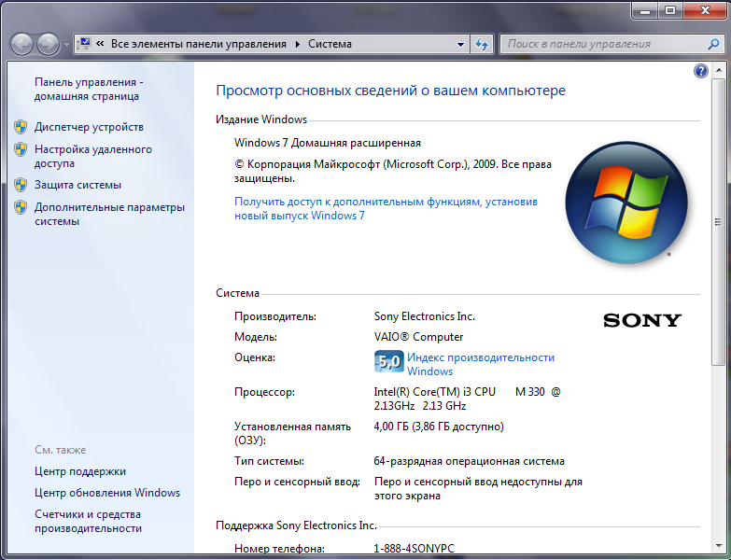Click link to get new Windows 7 edition
731x560 pixels.
tap(386, 208)
